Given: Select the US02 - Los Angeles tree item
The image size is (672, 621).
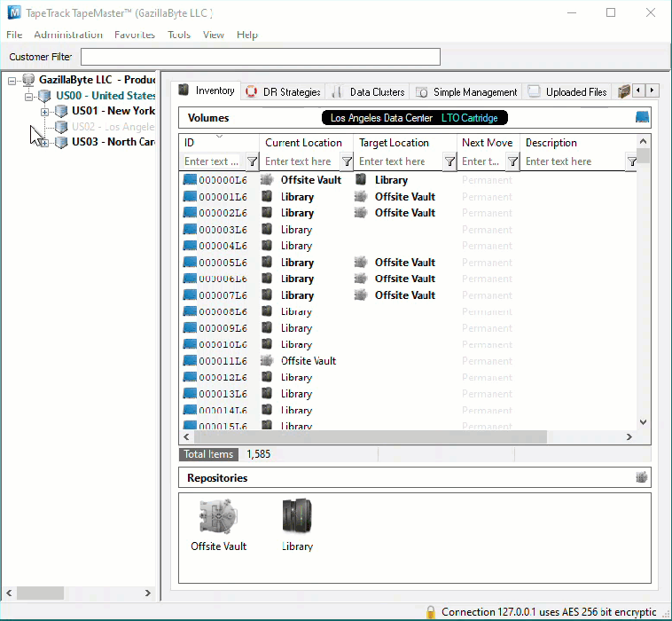Looking at the screenshot, I should [x=113, y=127].
